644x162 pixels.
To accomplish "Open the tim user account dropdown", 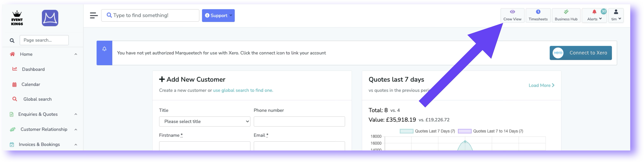I will [616, 16].
